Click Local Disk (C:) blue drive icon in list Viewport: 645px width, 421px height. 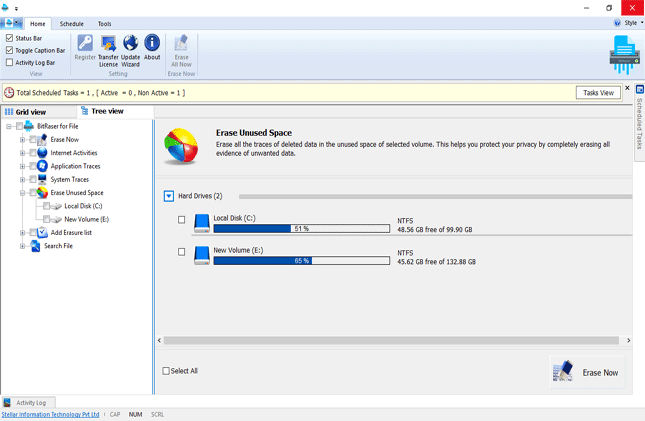click(202, 223)
